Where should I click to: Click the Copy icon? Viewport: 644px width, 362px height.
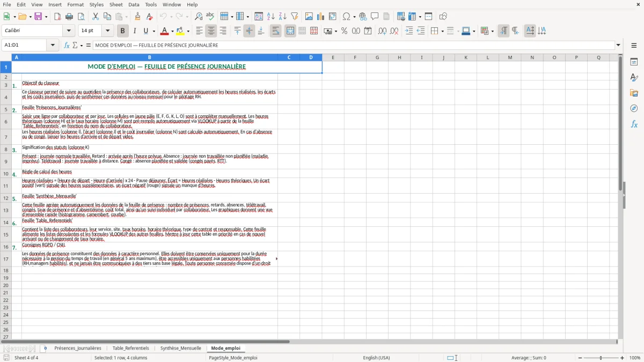pyautogui.click(x=107, y=17)
